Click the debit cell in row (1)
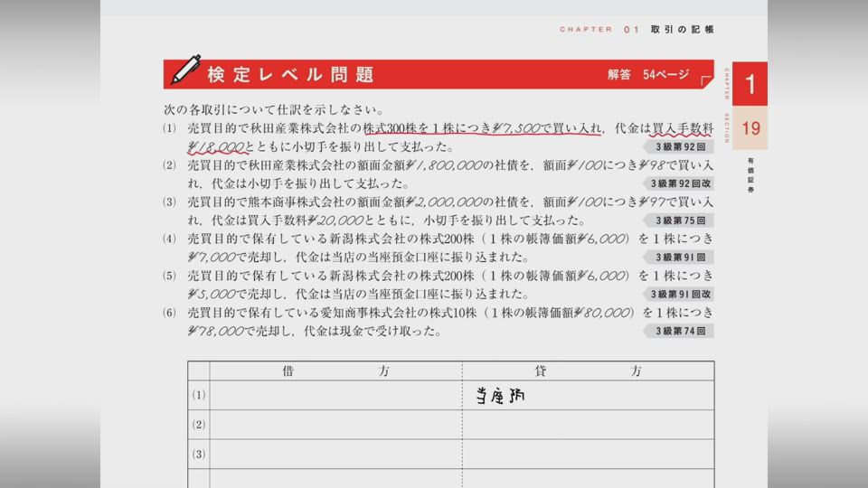This screenshot has width=868, height=488. 335,395
